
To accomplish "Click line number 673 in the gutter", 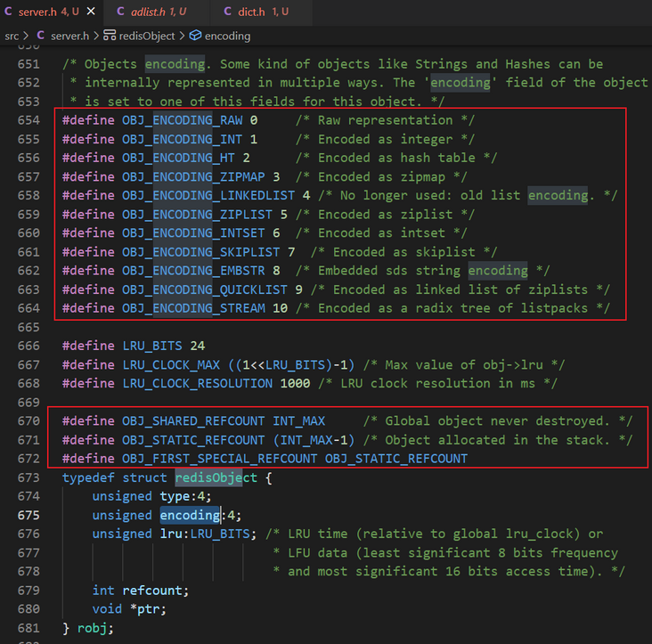I will [x=29, y=477].
